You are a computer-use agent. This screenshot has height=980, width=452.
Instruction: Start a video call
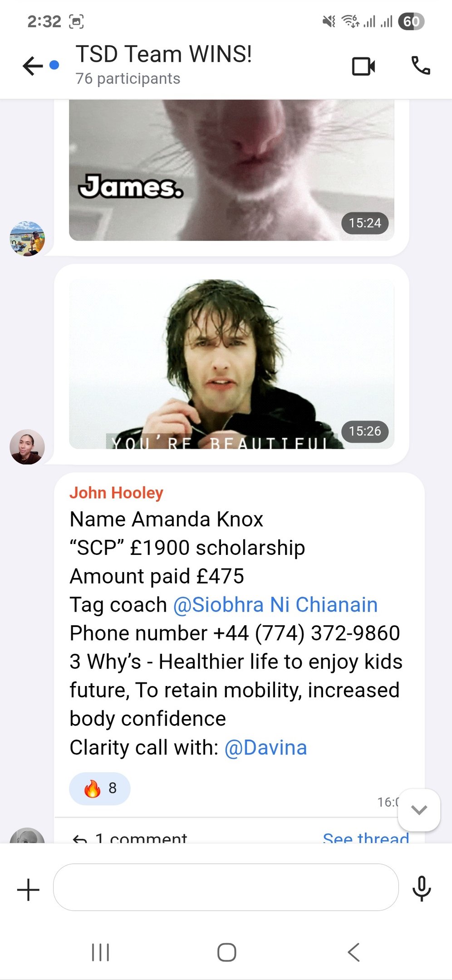coord(364,66)
